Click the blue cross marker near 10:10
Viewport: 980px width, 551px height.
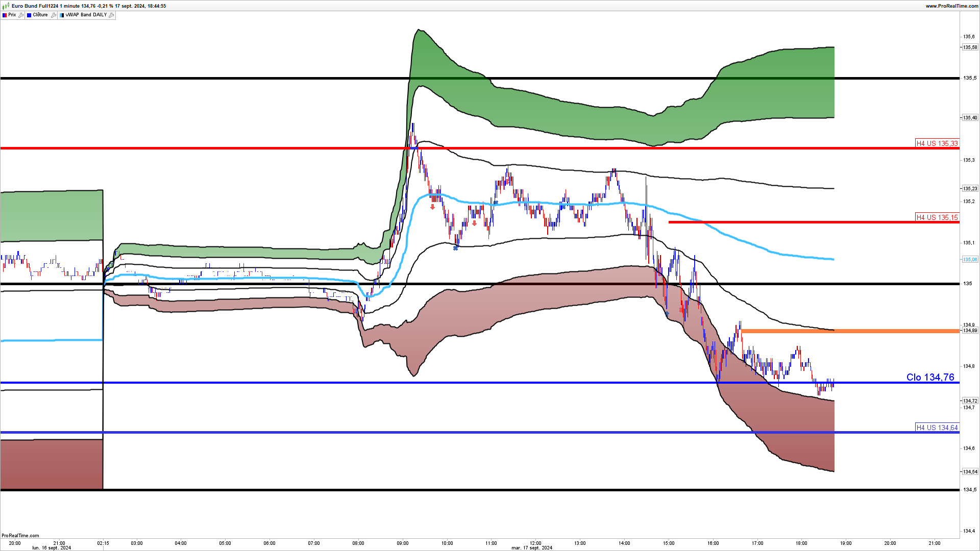tap(456, 248)
